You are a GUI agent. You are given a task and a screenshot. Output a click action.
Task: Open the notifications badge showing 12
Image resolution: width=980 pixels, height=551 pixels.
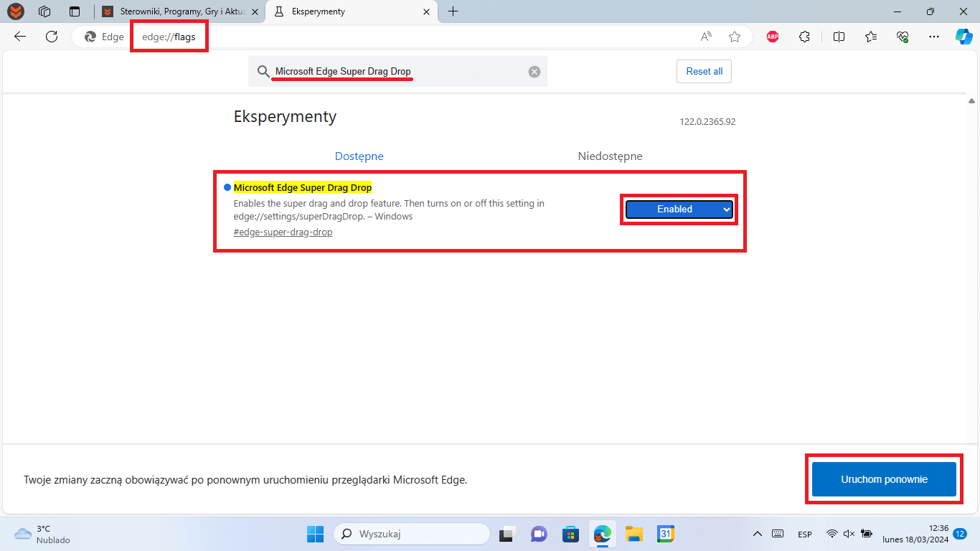click(960, 534)
